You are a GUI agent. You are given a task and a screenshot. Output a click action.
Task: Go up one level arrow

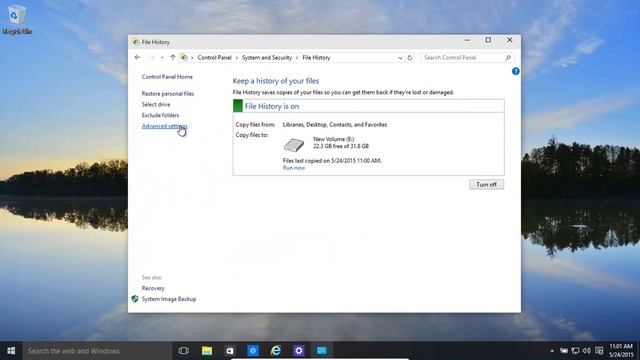pos(173,58)
